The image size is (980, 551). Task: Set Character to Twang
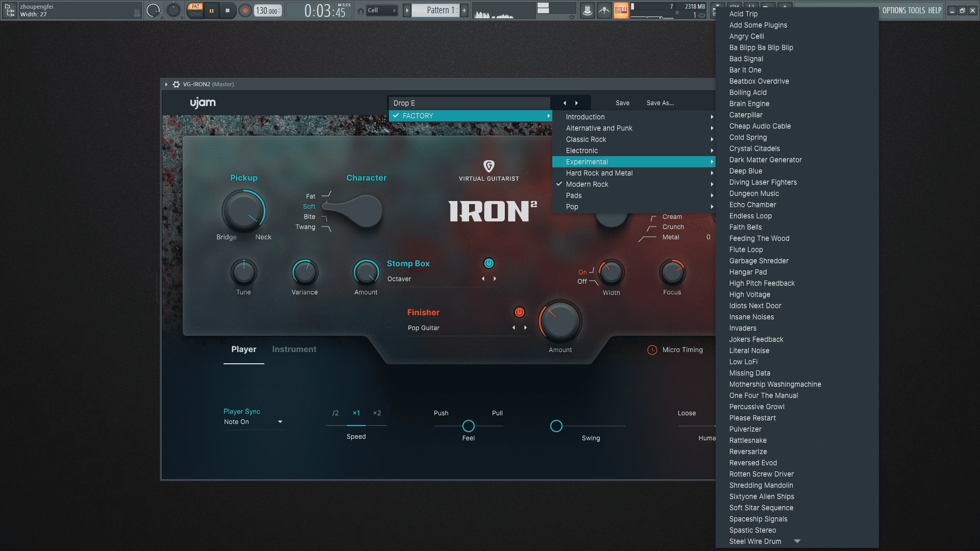tap(305, 227)
